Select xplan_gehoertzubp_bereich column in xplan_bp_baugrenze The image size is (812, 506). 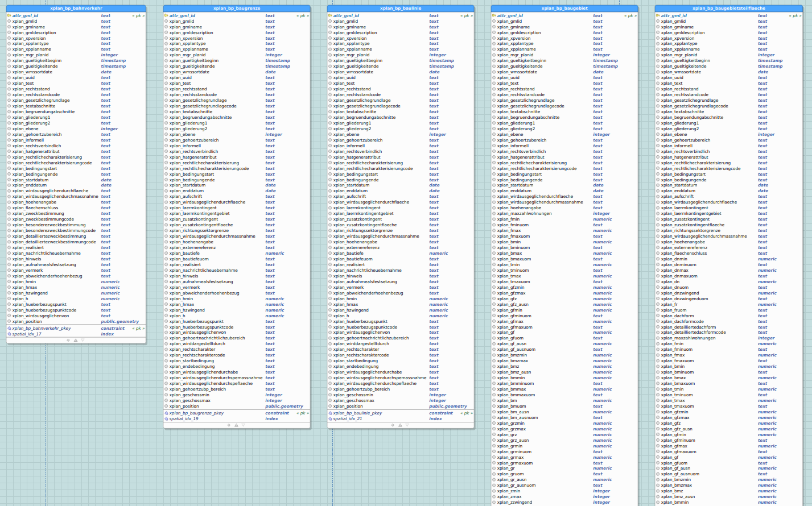[237, 389]
